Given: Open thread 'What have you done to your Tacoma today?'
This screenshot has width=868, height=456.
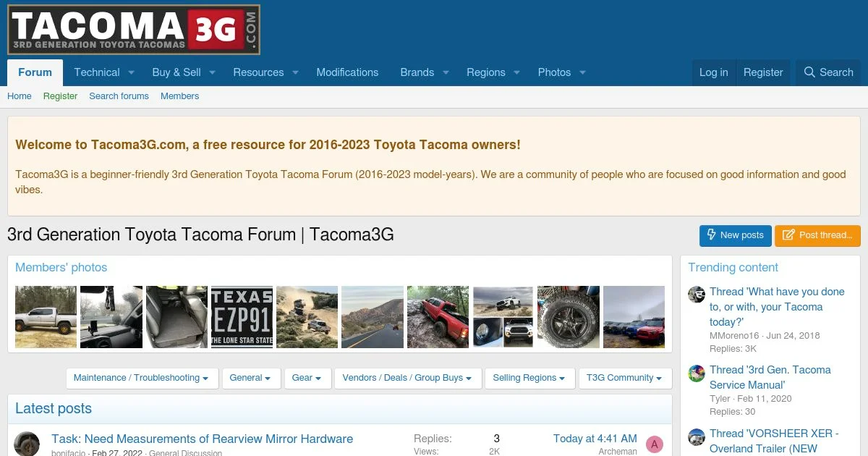Looking at the screenshot, I should (777, 307).
